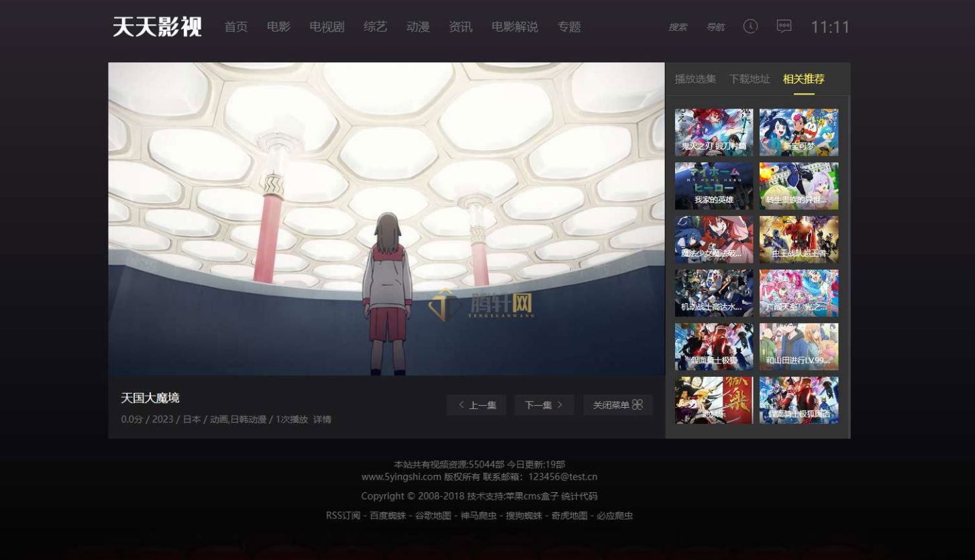Image resolution: width=975 pixels, height=560 pixels.
Task: Open the 假面骑士极狐国语 thumbnail
Action: 799,400
